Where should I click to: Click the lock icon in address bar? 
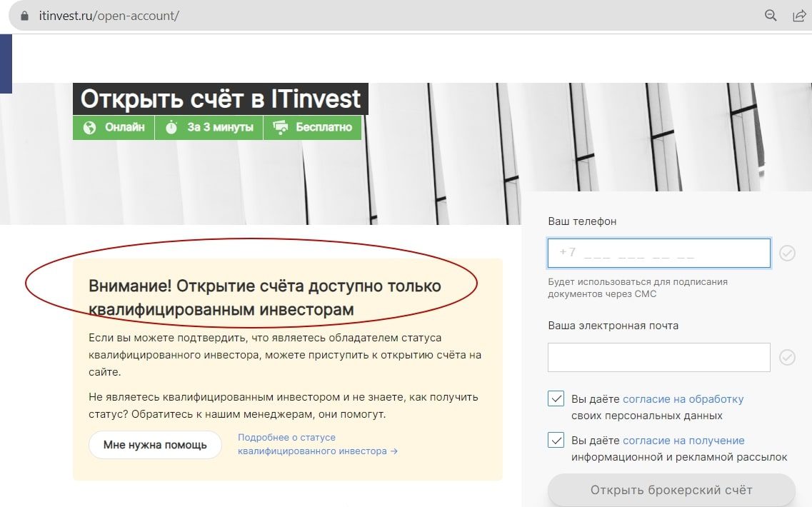24,16
